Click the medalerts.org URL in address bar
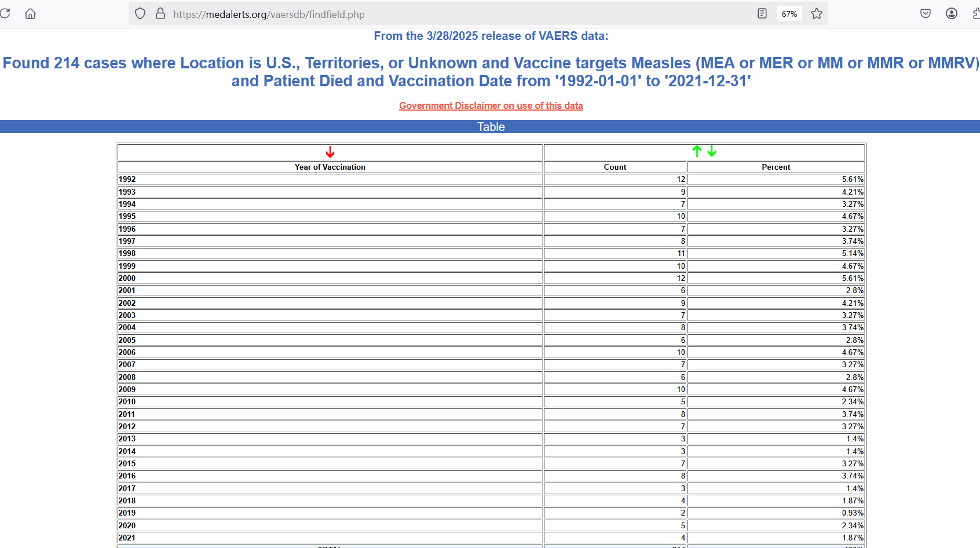Image resolution: width=980 pixels, height=548 pixels. 269,14
